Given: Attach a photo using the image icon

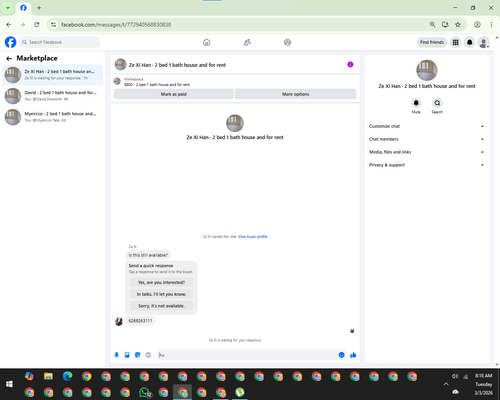Looking at the screenshot, I should tap(127, 355).
